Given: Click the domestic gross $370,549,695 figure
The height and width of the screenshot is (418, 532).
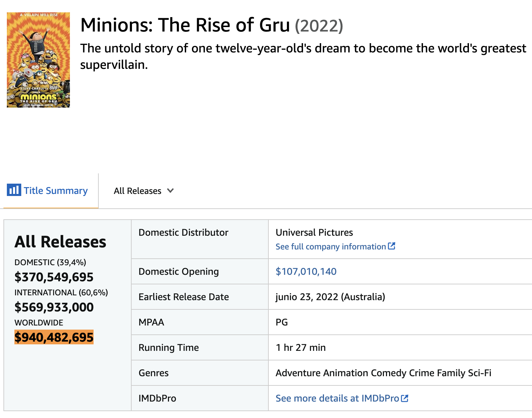Looking at the screenshot, I should click(54, 277).
